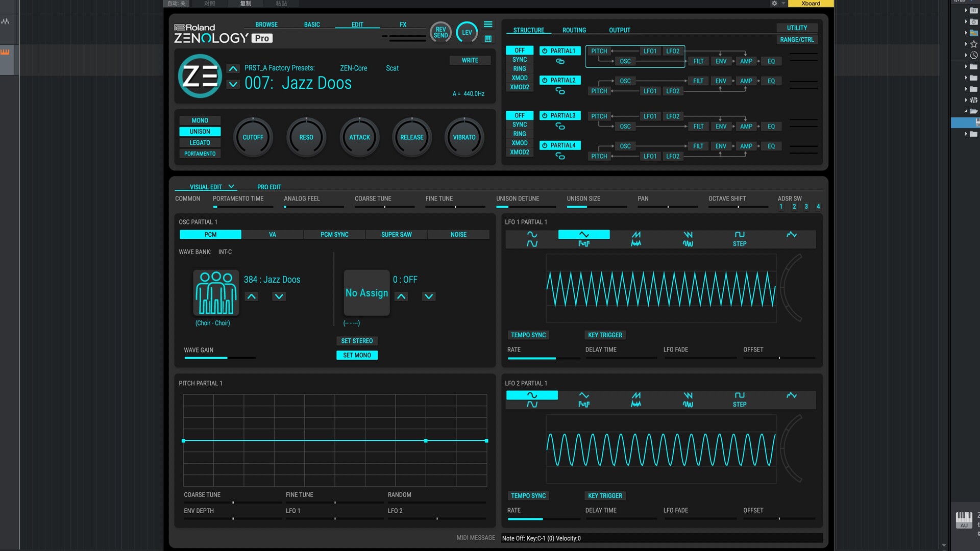This screenshot has height=551, width=980.
Task: Toggle LEGATO mode
Action: tap(200, 143)
